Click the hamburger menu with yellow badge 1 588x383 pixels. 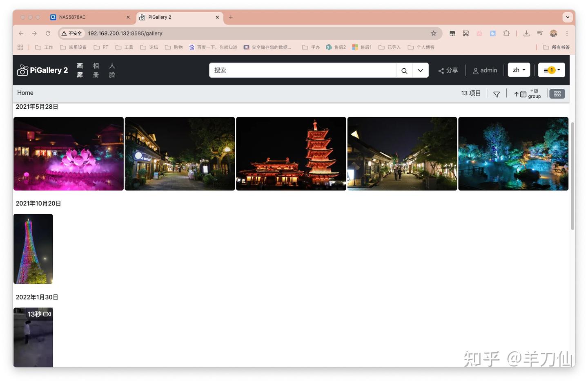pyautogui.click(x=551, y=69)
